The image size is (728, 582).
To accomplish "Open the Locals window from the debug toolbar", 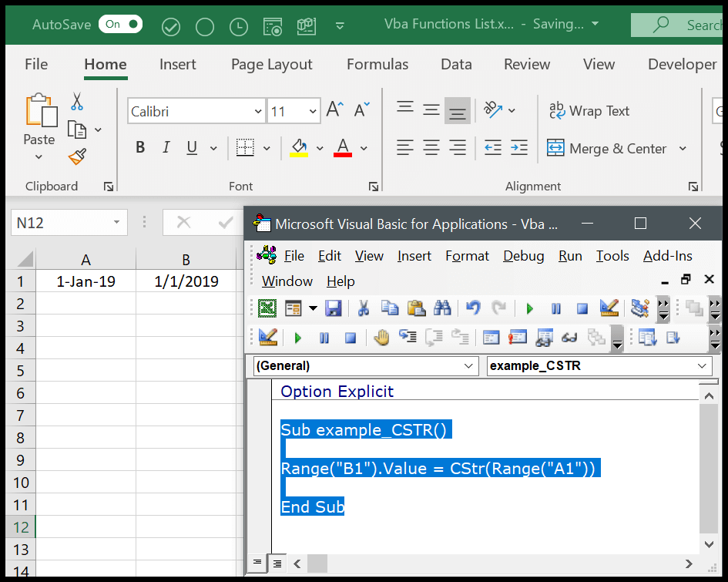I will click(491, 338).
